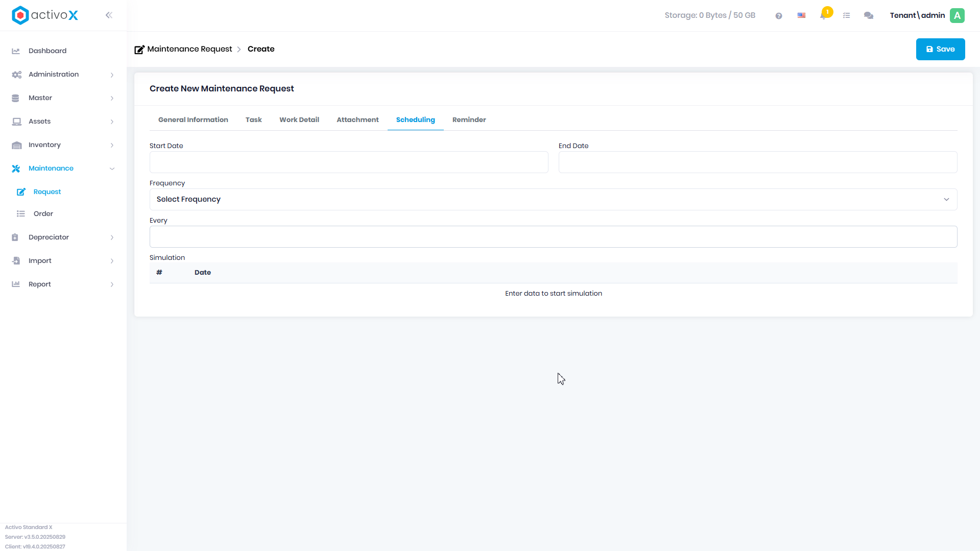Click the Depreciator icon

pyautogui.click(x=15, y=237)
